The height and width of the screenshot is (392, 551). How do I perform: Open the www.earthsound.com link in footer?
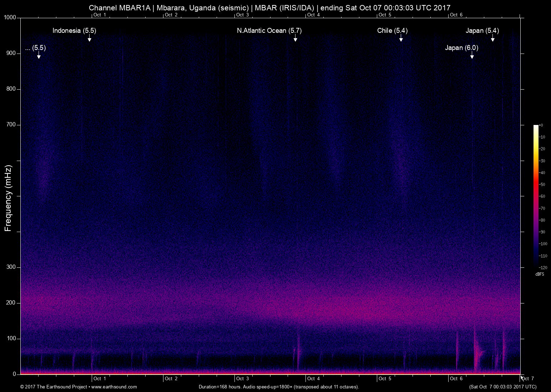click(114, 387)
